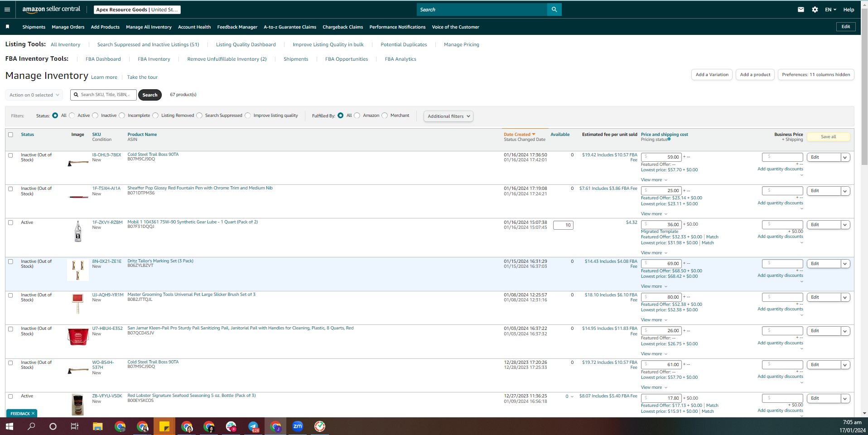Open the Edit dropdown arrow for the Dritz row
Image resolution: width=868 pixels, height=435 pixels.
click(845, 264)
